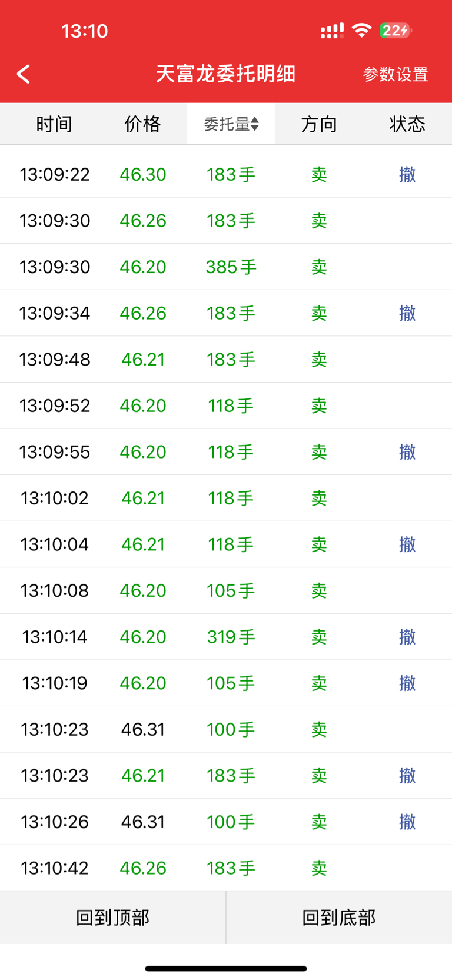This screenshot has width=452, height=980.
Task: Tap 撤 status on 13:09:34 row
Action: point(407,313)
